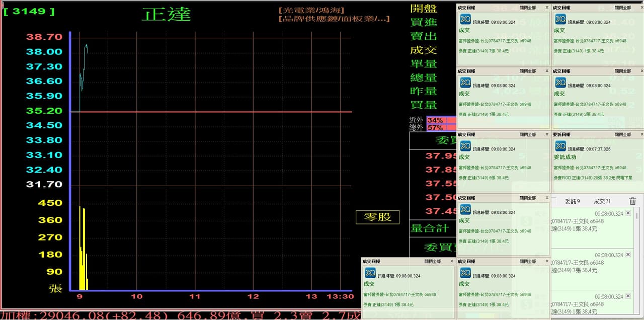The height and width of the screenshot is (320, 644).
Task: Close the 7張 38.4元 成交回報 popup with X
Action: pos(547,8)
